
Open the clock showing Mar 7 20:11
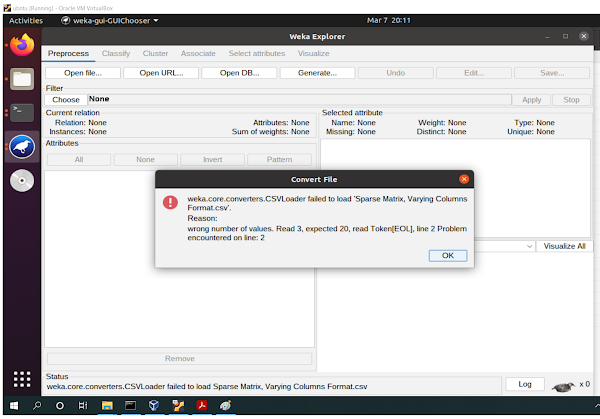(388, 21)
